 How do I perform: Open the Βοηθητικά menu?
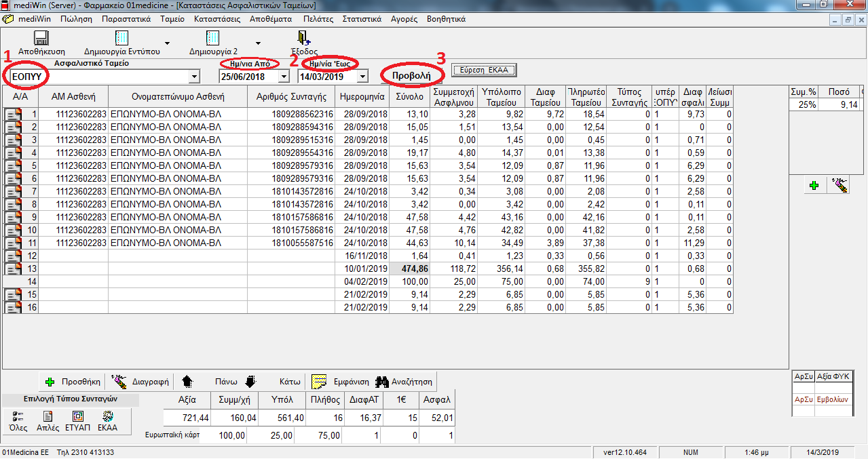[x=446, y=19]
